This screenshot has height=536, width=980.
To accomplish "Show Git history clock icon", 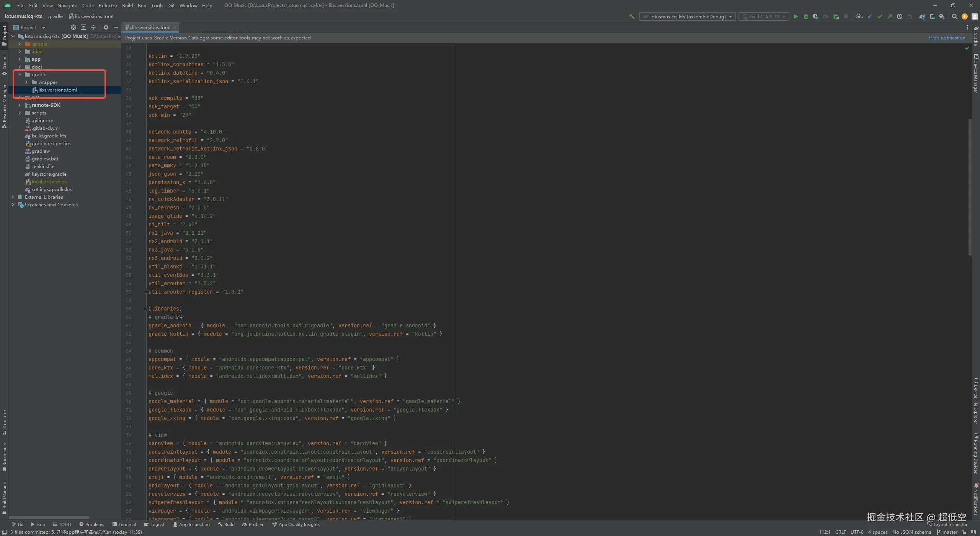I will pos(900,16).
